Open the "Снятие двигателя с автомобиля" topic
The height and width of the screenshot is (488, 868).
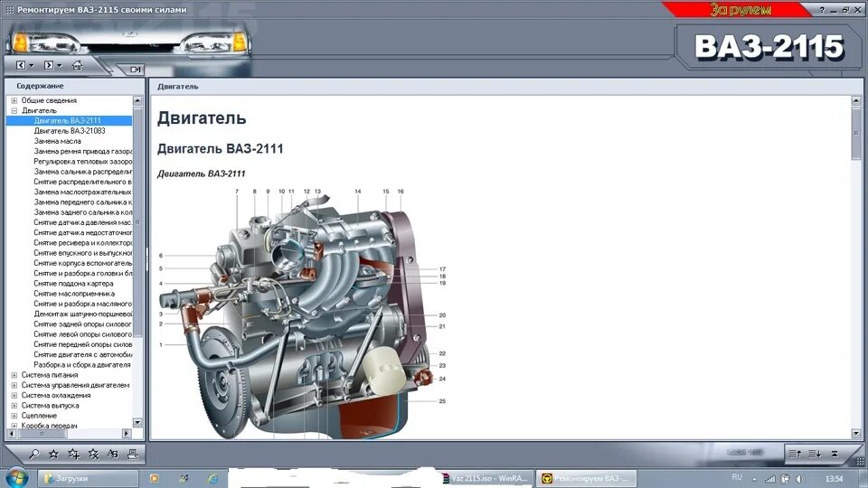[82, 354]
